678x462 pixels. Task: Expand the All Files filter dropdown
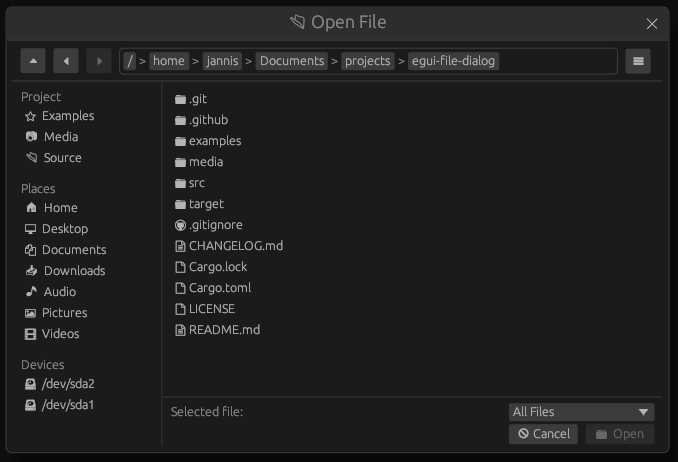[x=581, y=412]
